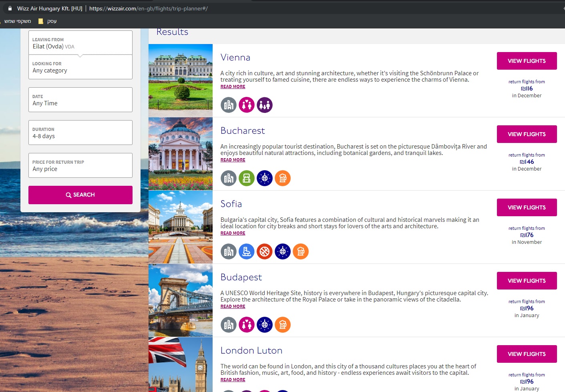Click Read More under the Sofia description
Image resolution: width=565 pixels, height=392 pixels.
click(233, 233)
